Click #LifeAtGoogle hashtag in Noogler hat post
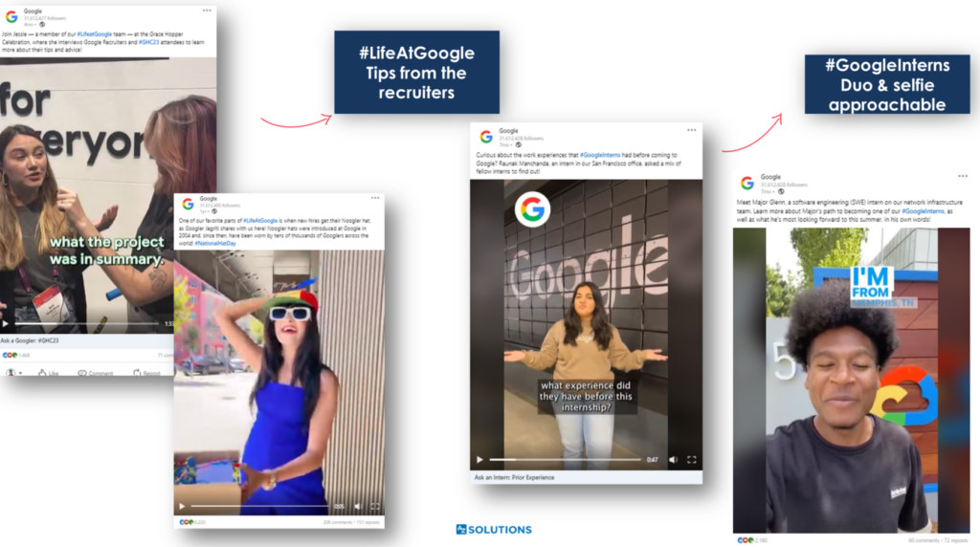Screen dimensions: 980x547 click(260, 220)
